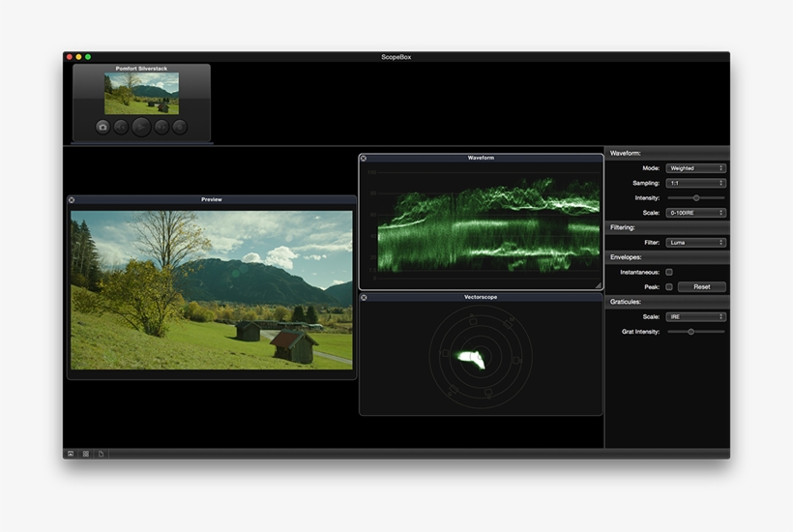Open the Waveform Scale dropdown (0-100IRE)
The height and width of the screenshot is (532, 793).
(x=696, y=213)
